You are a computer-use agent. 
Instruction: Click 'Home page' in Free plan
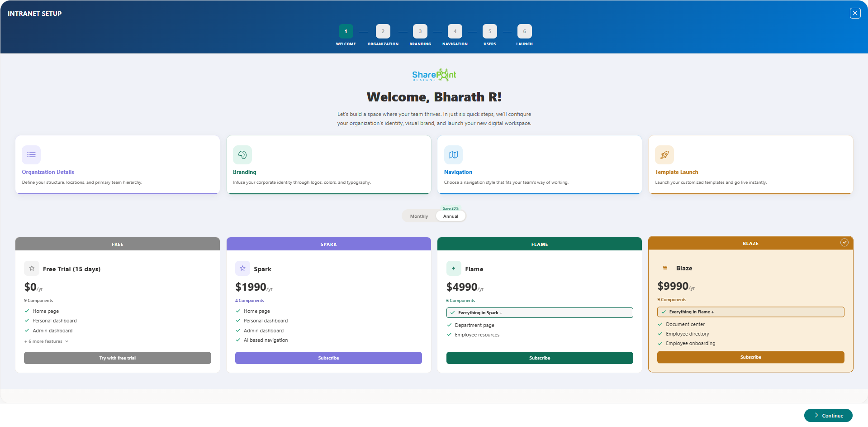pos(46,311)
